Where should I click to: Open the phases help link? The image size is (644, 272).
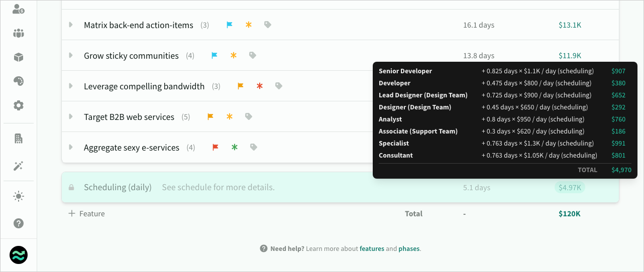409,248
